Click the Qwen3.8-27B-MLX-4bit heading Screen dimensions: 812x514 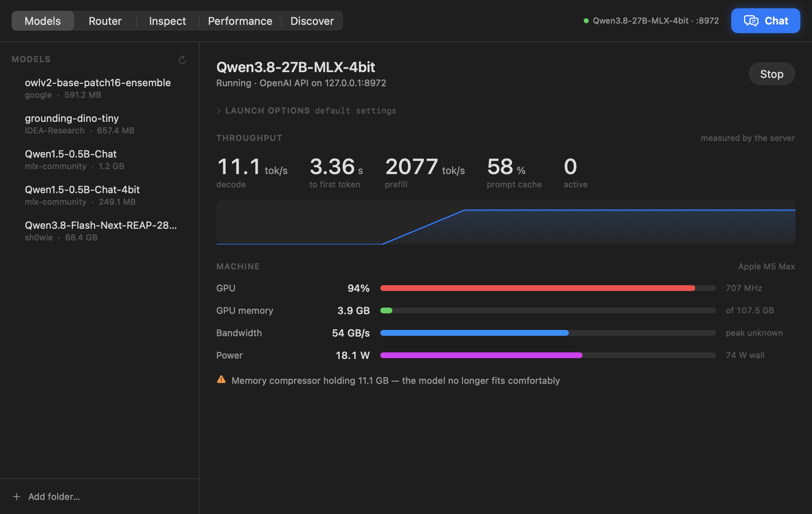tap(296, 67)
